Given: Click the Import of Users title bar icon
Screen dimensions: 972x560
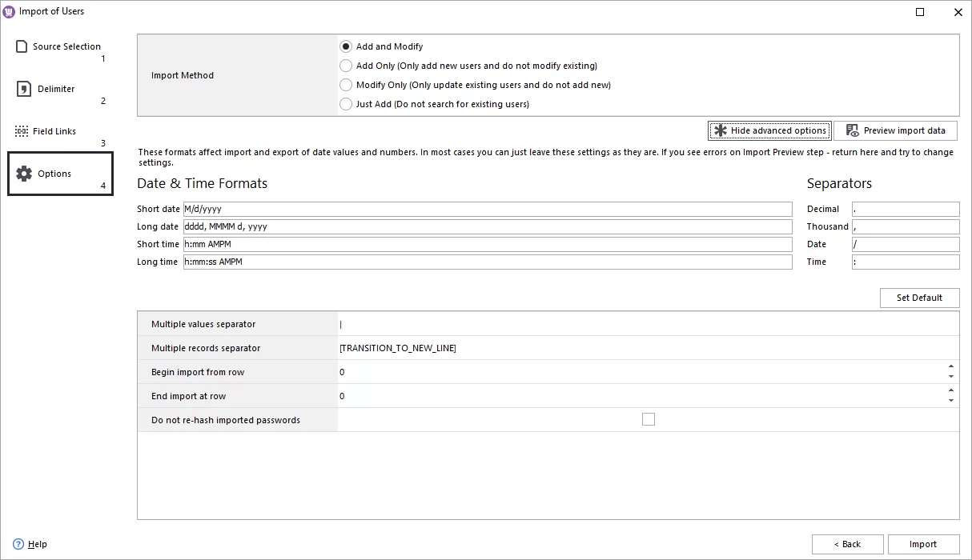Looking at the screenshot, I should [9, 11].
